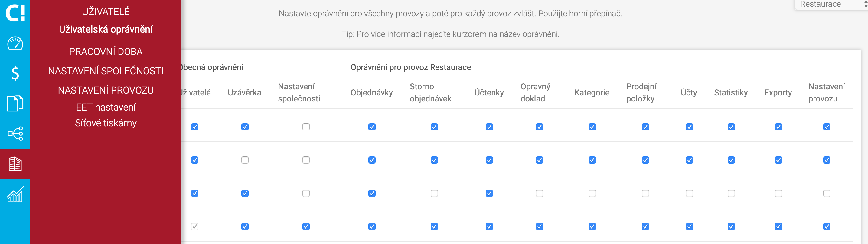Click the Statistiky column header

coord(731,92)
